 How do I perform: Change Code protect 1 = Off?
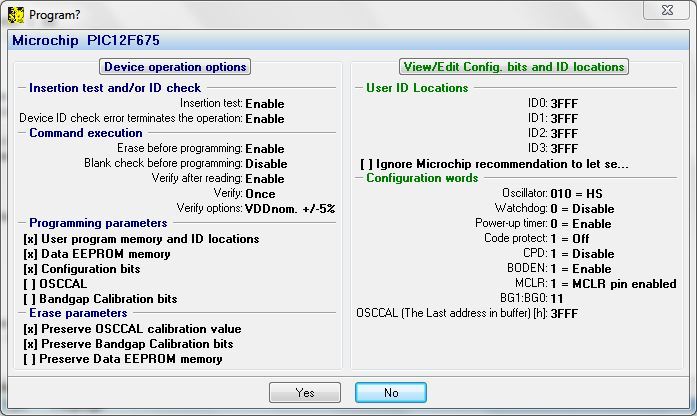pos(570,239)
